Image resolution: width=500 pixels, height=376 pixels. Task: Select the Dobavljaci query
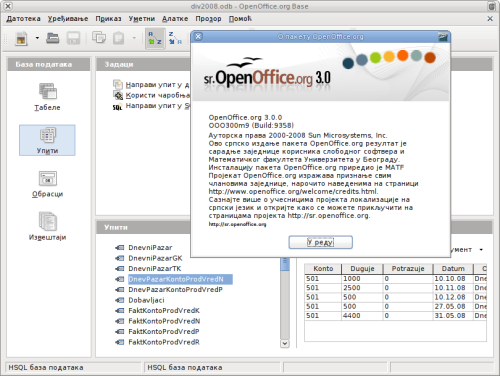(146, 300)
